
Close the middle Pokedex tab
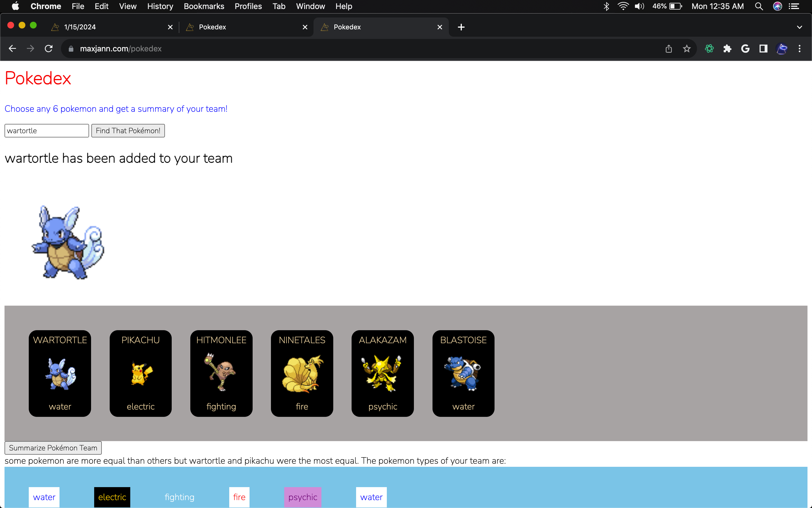pos(305,27)
